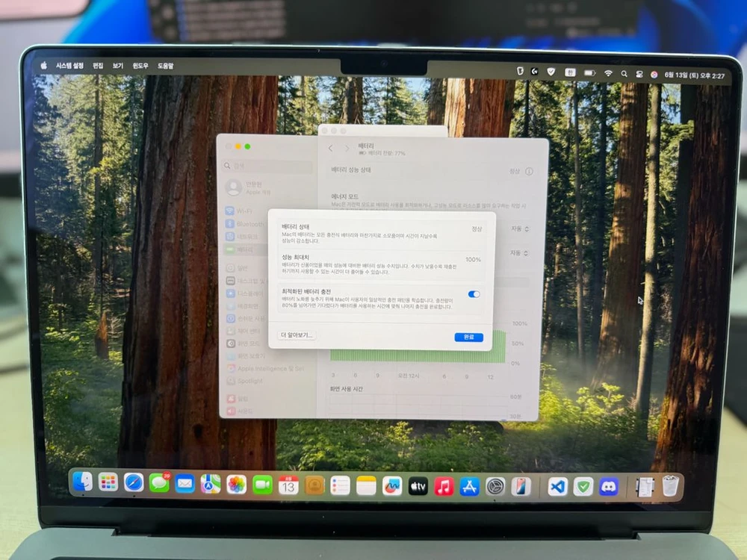Viewport: 747px width, 560px height.
Task: Open the 윈도우 menu
Action: coord(140,66)
